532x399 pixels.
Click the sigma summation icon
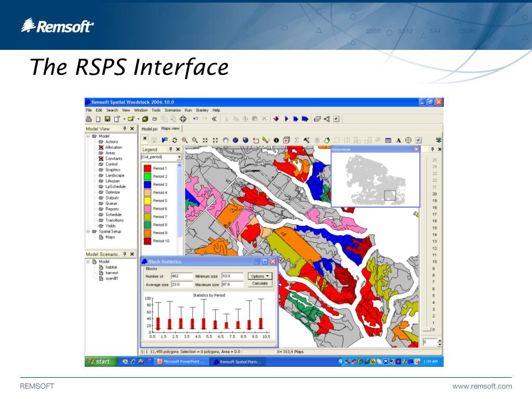(297, 140)
